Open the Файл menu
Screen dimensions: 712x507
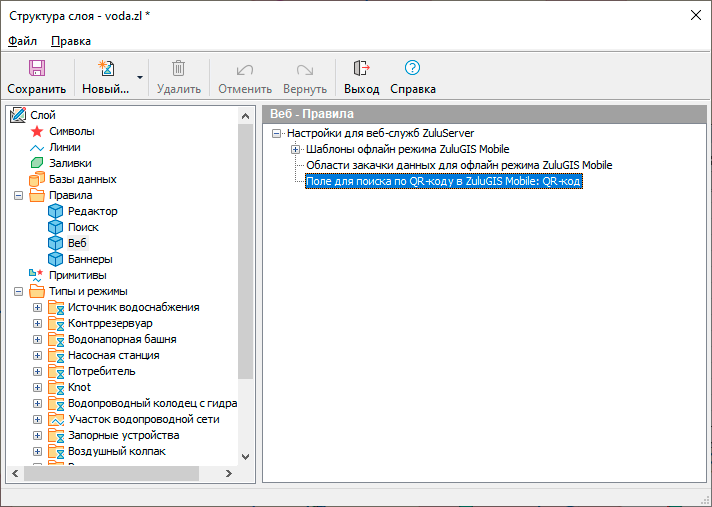coord(22,41)
